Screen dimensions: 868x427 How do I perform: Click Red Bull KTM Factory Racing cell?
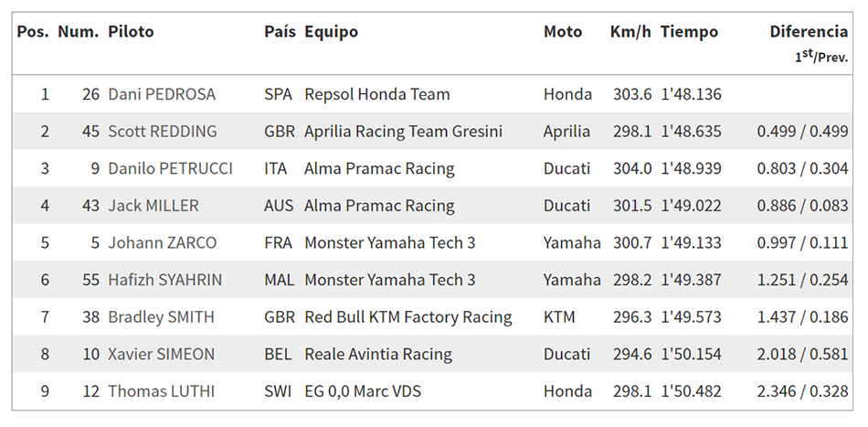408,317
